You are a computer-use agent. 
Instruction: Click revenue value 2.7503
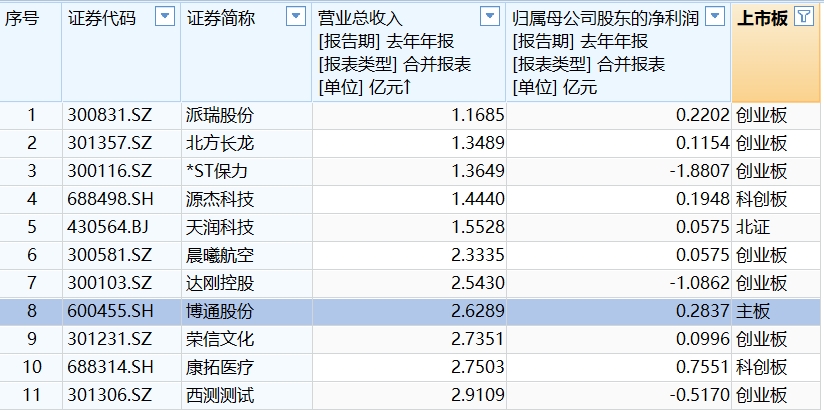478,366
